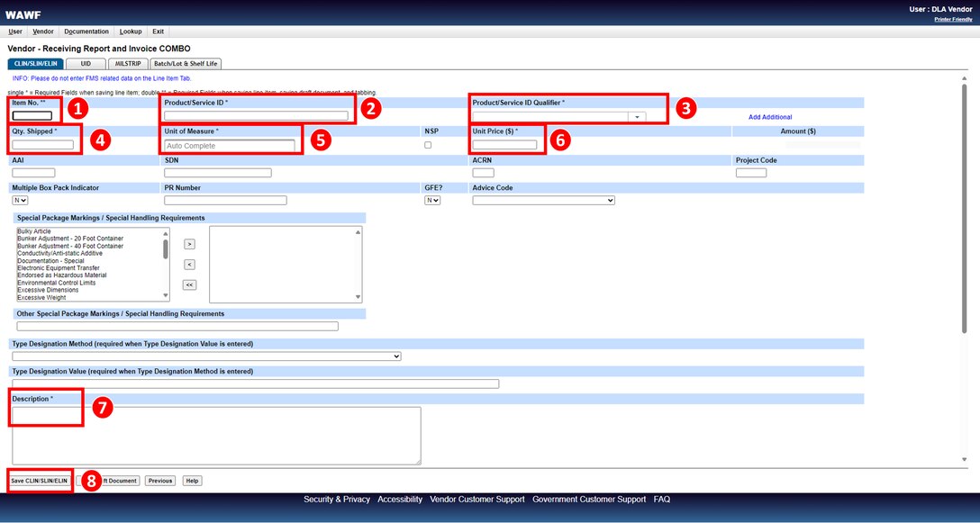
Task: Click the Printer Friendly link
Action: pos(953,20)
